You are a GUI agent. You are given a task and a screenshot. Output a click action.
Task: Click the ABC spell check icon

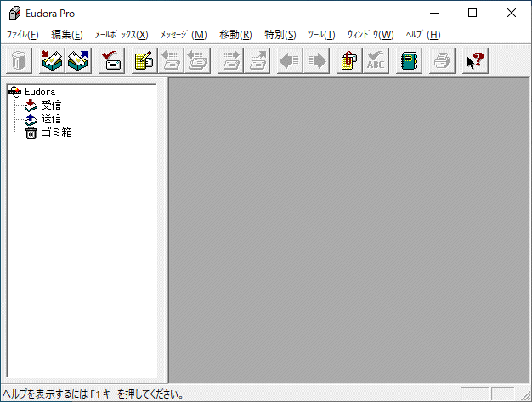click(x=376, y=60)
